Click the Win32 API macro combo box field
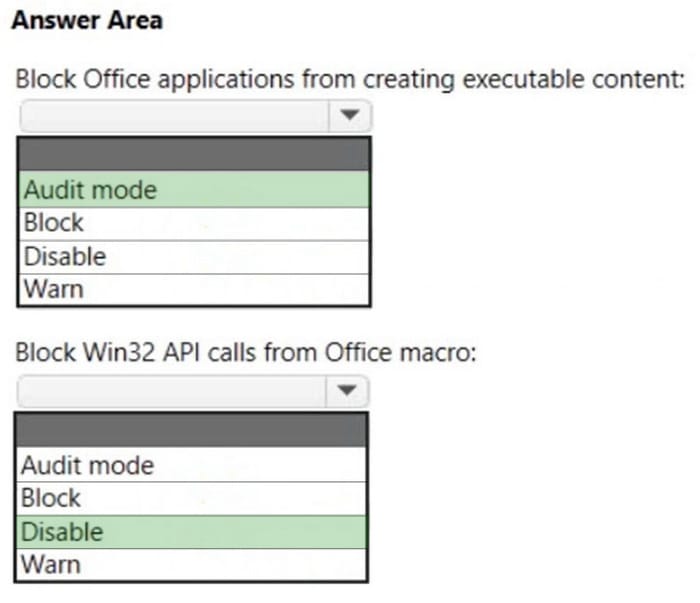The width and height of the screenshot is (700, 603). pos(192,391)
